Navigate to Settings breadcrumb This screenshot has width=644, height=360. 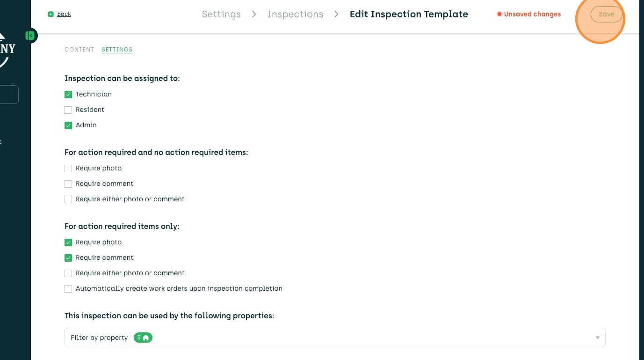(x=221, y=15)
